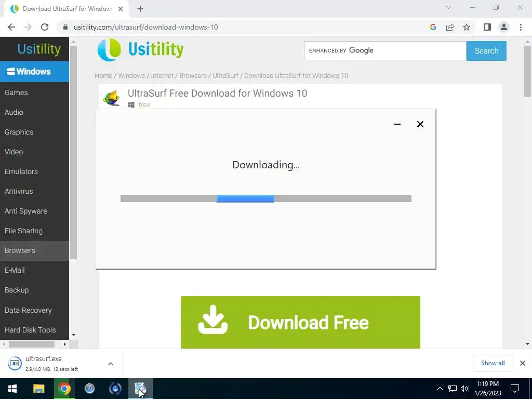Screen dimensions: 532x399
Task: Open the Windows breadcrumb link
Action: tap(131, 76)
